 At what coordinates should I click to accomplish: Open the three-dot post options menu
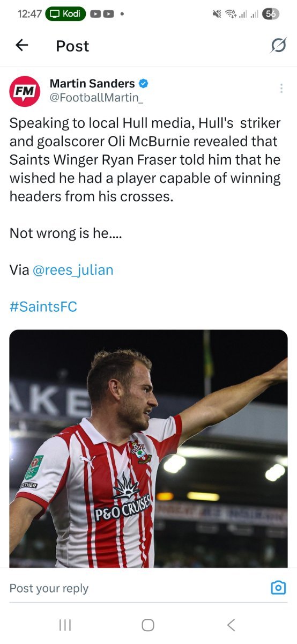281,89
